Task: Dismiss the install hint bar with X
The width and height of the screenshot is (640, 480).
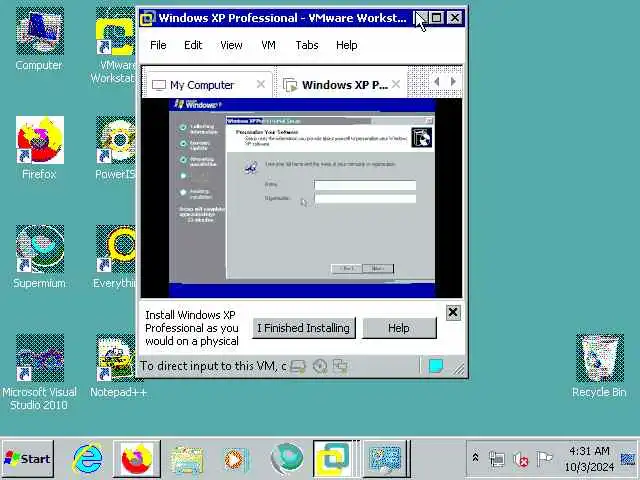Action: tap(453, 313)
